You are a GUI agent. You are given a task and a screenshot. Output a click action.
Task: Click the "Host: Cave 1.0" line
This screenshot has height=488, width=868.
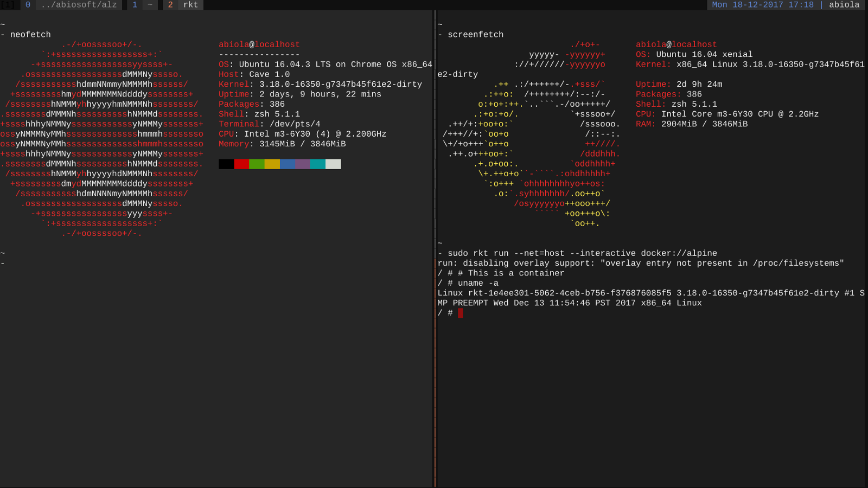254,74
